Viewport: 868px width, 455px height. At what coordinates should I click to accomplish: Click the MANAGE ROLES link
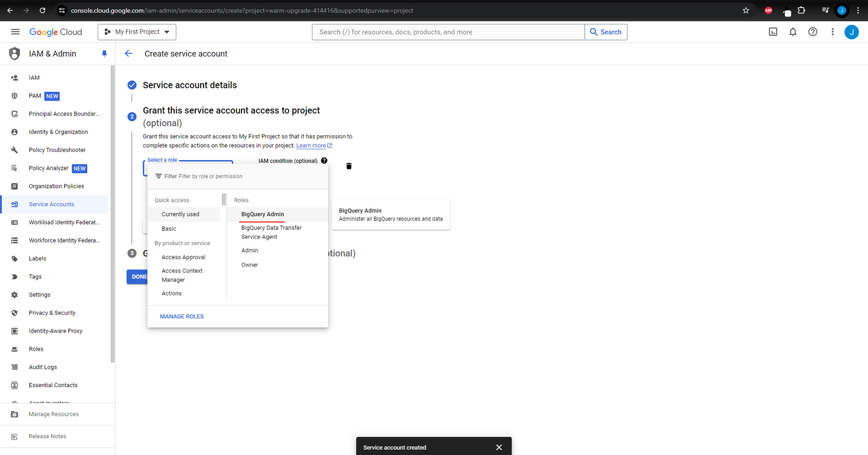[182, 317]
